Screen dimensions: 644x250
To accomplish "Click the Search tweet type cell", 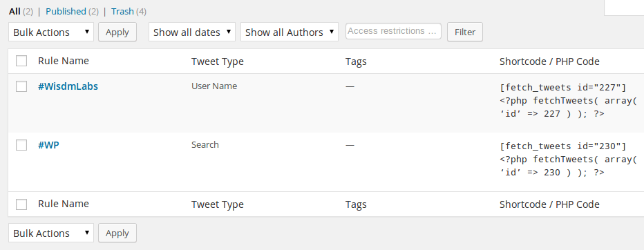I will pos(205,145).
